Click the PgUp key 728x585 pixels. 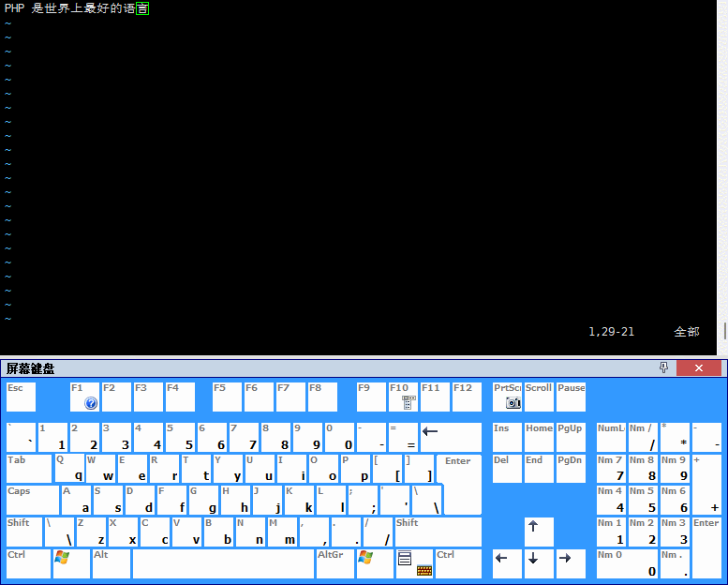571,437
